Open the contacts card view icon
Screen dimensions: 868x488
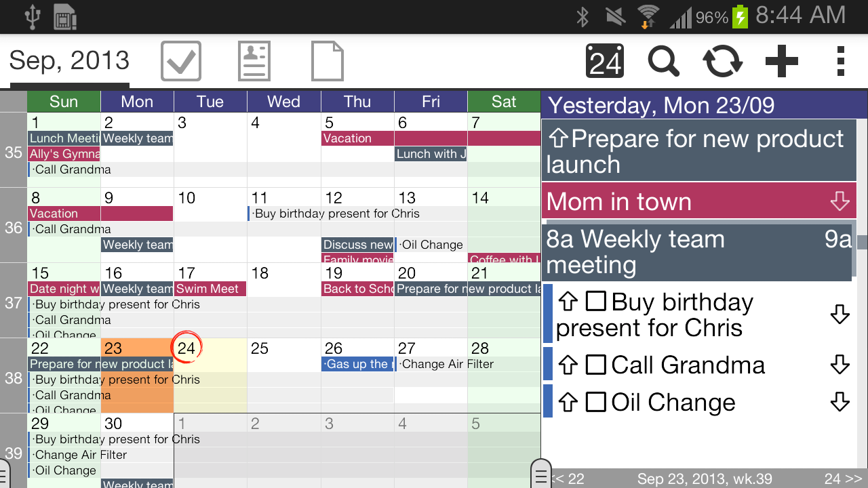click(x=254, y=61)
